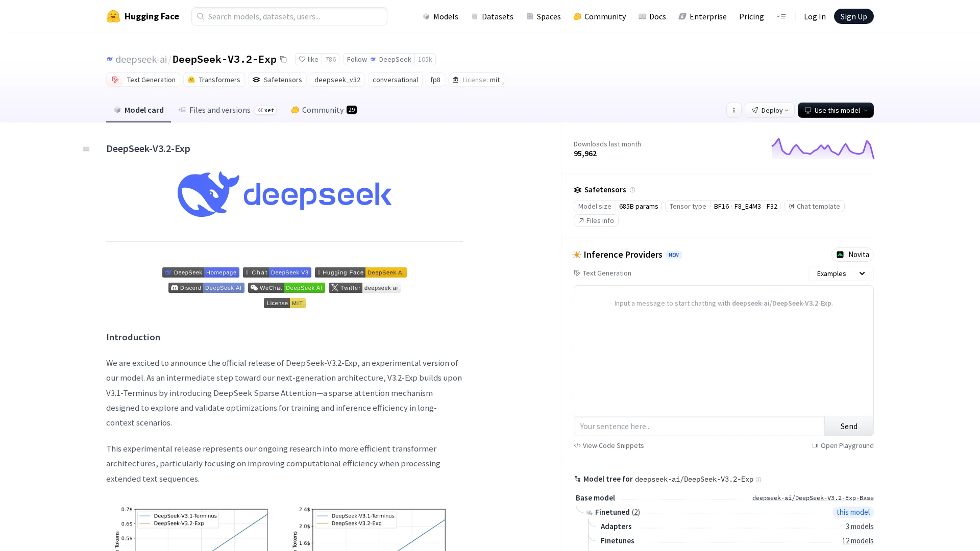Open the Use this model dropdown

(x=835, y=110)
